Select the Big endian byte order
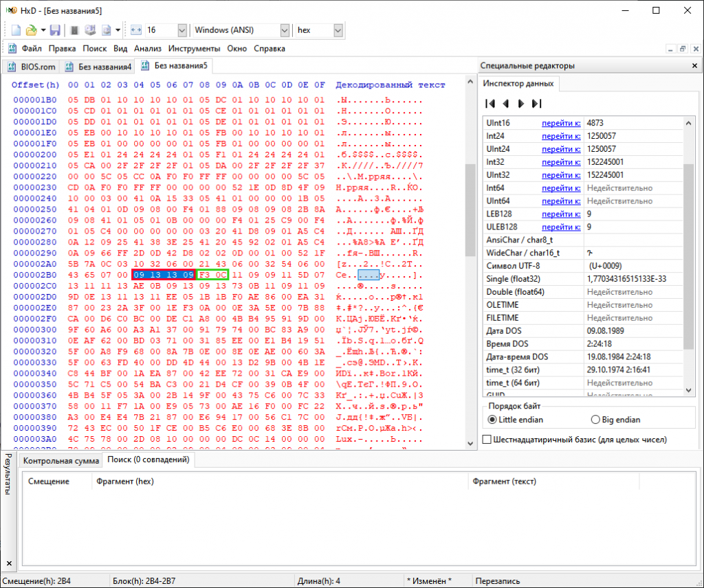704x588 pixels. point(615,419)
